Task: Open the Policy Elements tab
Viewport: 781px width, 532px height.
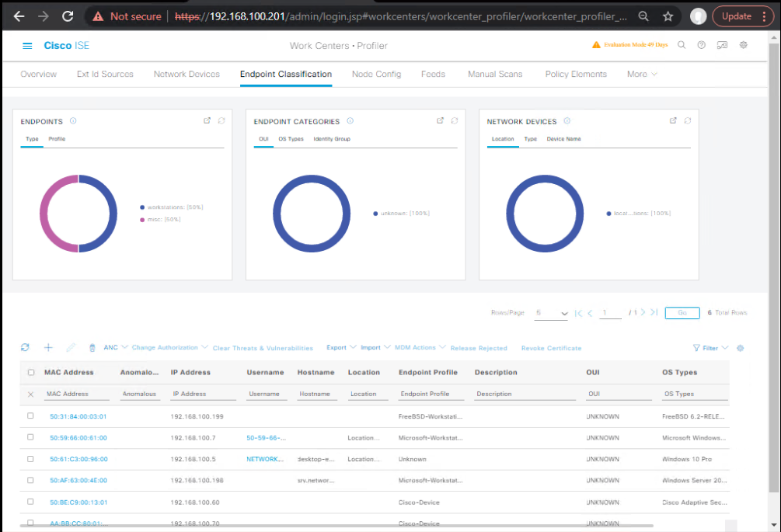Action: (x=576, y=74)
